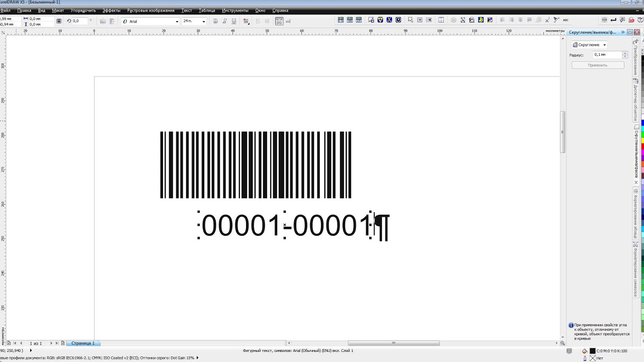Click the colorful triangles icon

490,20
